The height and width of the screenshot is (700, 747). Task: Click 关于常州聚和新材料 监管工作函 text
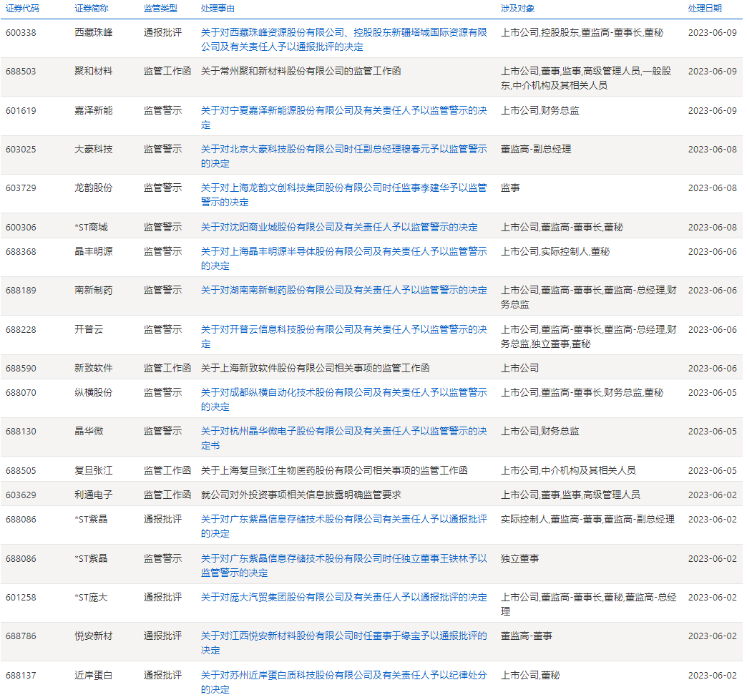point(301,72)
